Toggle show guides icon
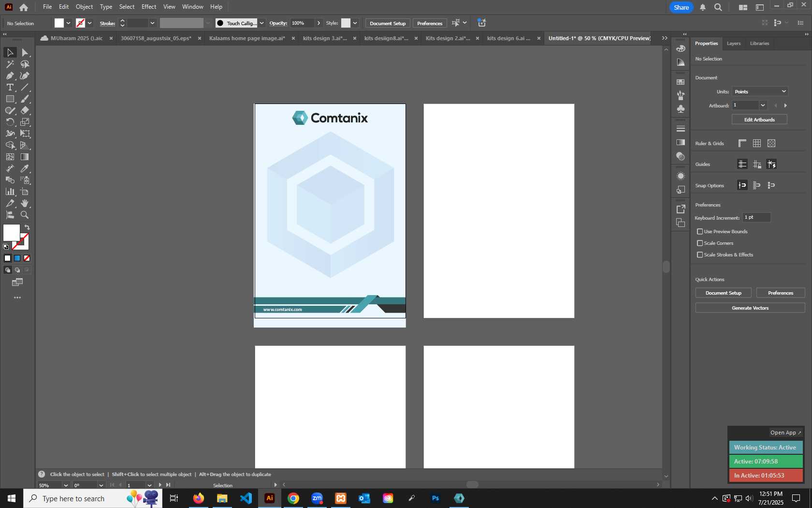This screenshot has width=812, height=508. tap(742, 164)
